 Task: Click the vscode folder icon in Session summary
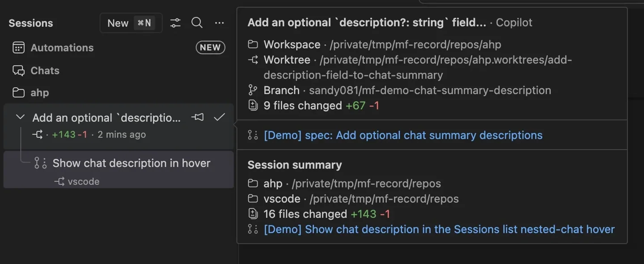[x=253, y=198]
